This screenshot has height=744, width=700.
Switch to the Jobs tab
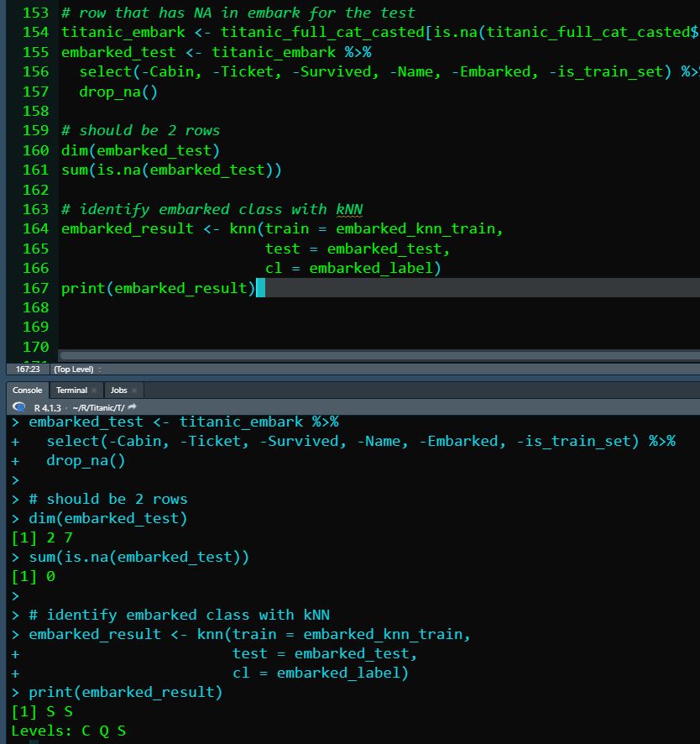[118, 390]
